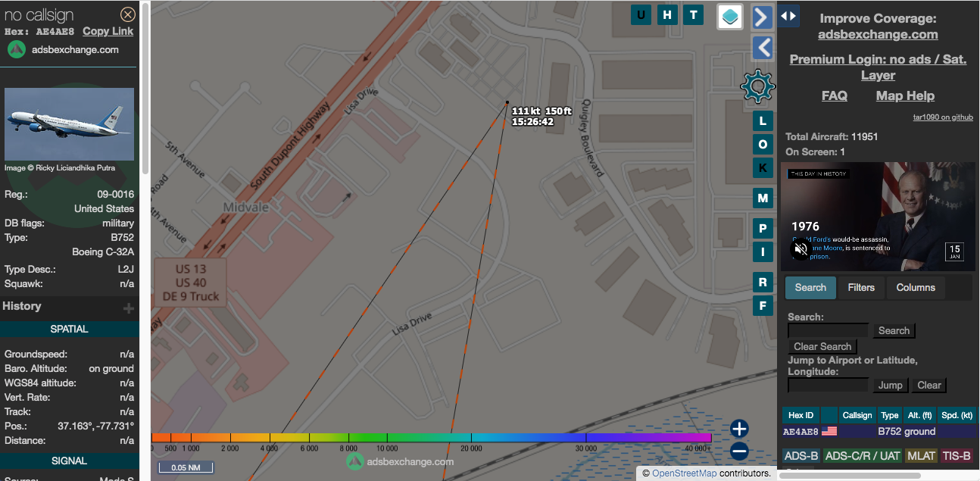Switch to the Filters tab
This screenshot has width=980, height=481.
(861, 288)
